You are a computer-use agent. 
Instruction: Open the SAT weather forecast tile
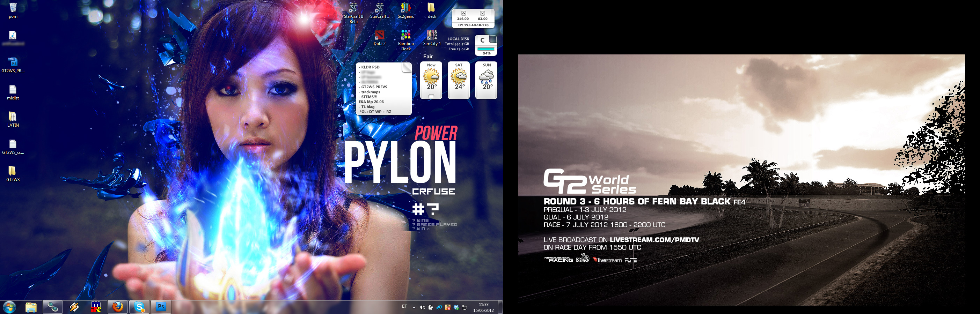coord(459,80)
